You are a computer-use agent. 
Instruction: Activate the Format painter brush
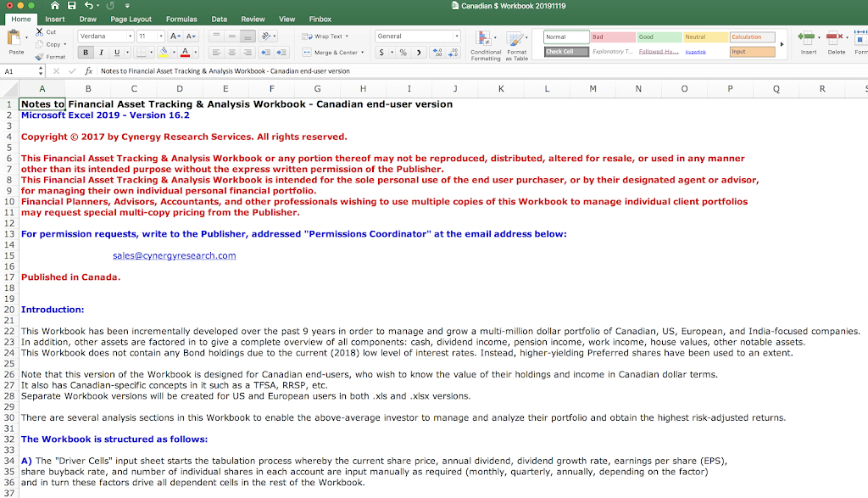[x=40, y=57]
